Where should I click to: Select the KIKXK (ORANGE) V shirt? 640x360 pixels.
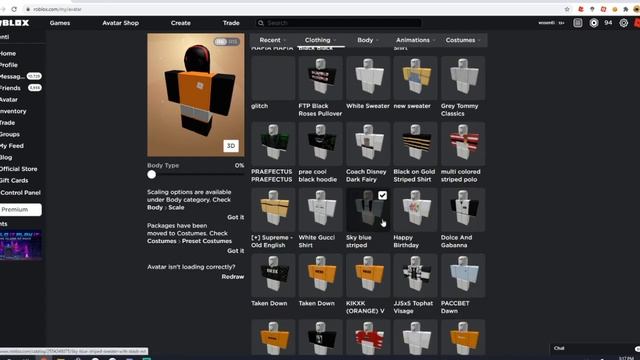coord(368,276)
